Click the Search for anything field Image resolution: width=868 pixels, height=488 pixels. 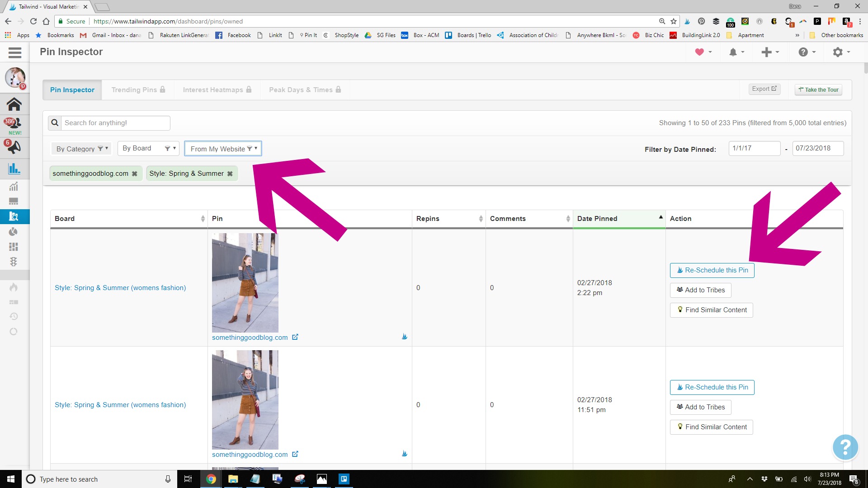coord(115,123)
